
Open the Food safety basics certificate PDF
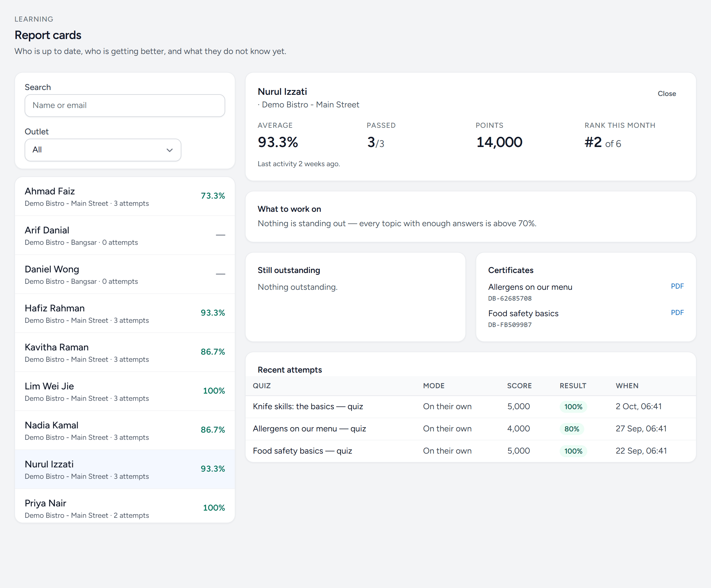pos(677,313)
